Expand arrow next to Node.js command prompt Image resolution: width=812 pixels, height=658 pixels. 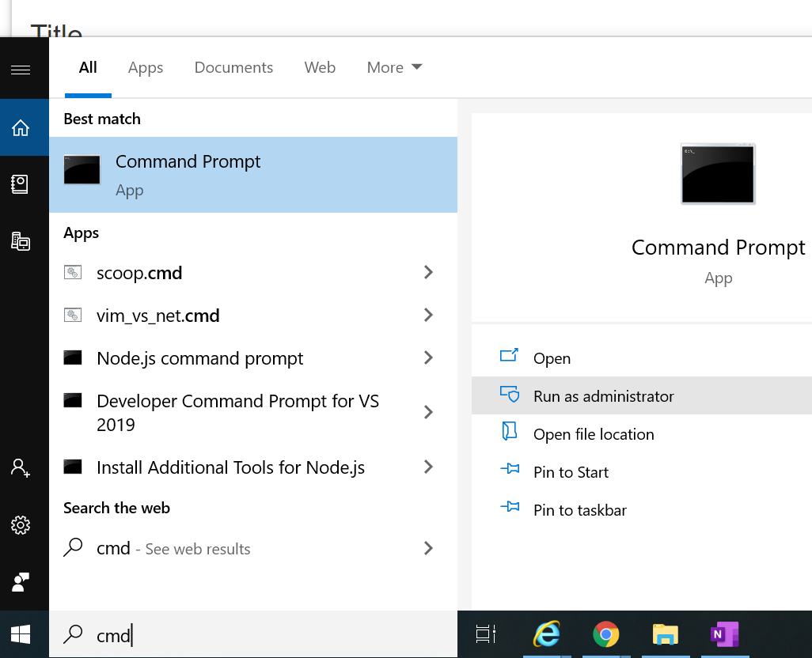pos(428,358)
